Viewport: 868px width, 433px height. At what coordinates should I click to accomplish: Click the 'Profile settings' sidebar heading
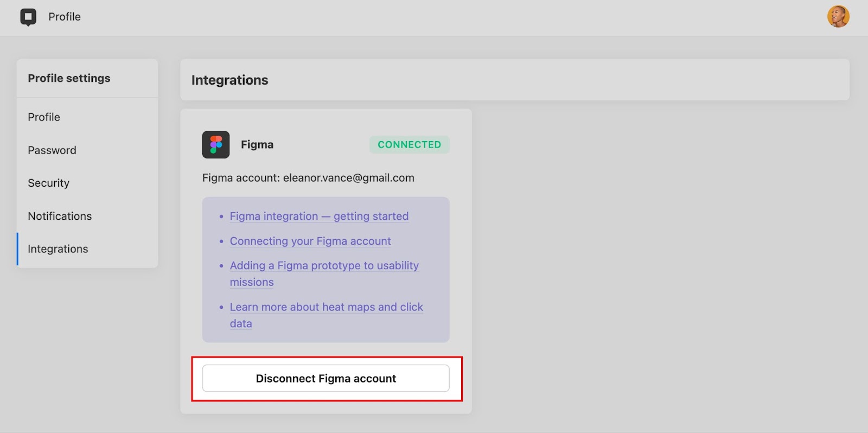[x=69, y=78]
